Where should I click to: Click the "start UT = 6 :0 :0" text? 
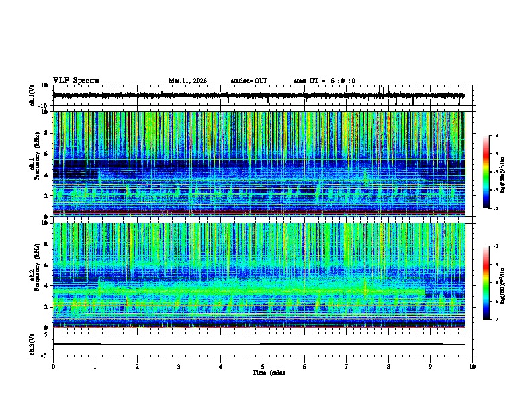click(x=324, y=81)
